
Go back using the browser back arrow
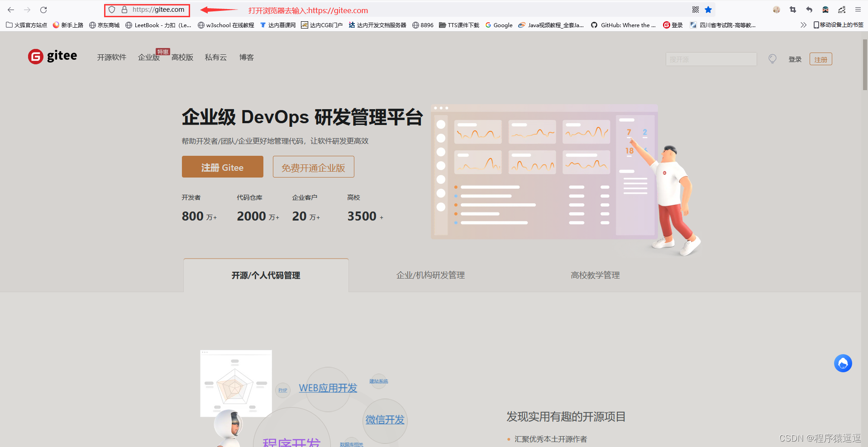pos(11,10)
